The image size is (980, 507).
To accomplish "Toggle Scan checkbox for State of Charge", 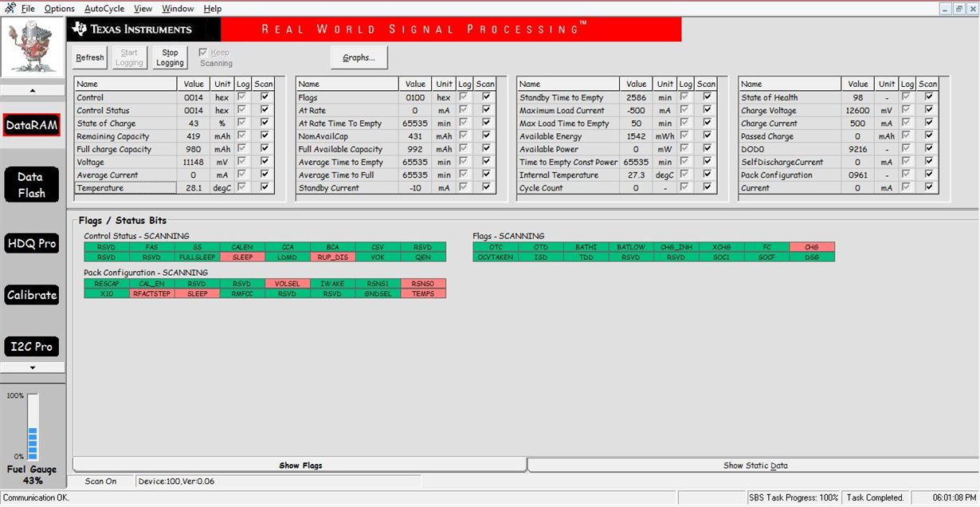I will (264, 124).
